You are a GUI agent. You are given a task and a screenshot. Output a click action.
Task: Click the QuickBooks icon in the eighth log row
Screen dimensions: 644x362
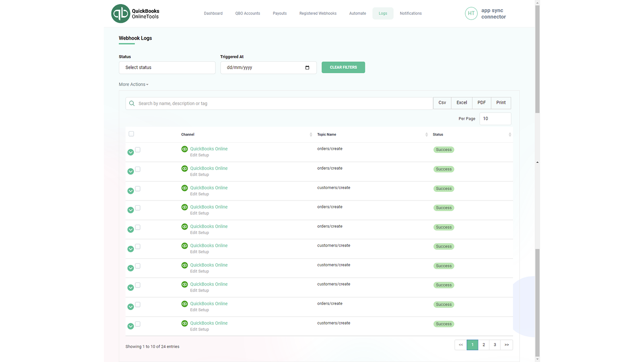(x=184, y=284)
